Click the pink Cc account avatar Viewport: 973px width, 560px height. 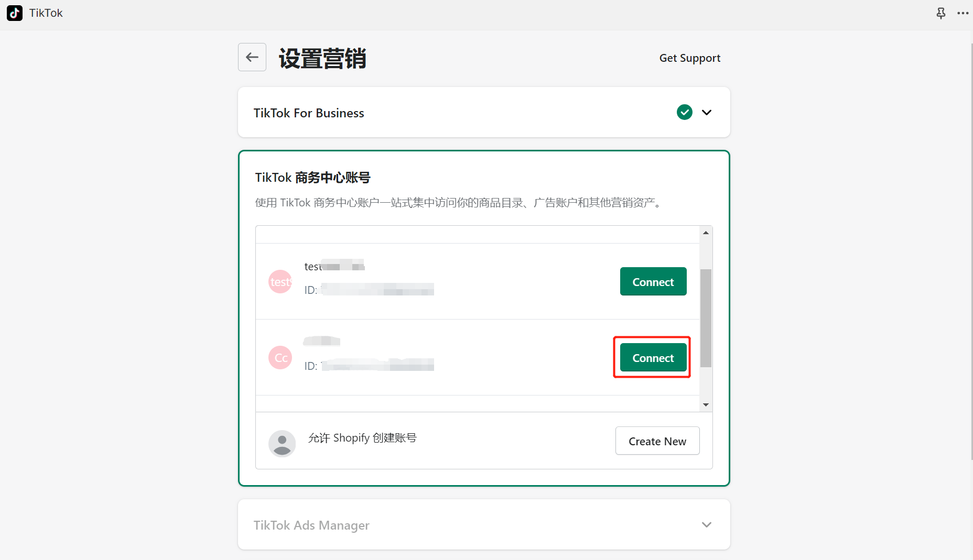click(280, 358)
